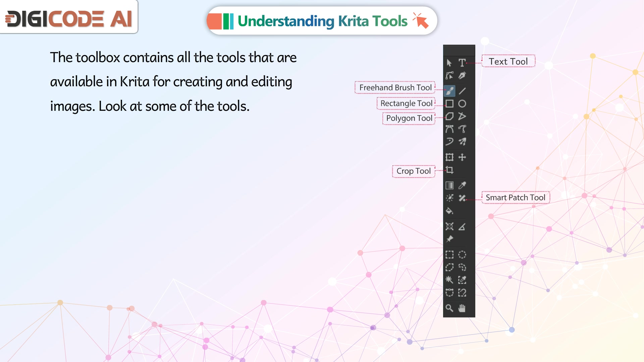This screenshot has height=362, width=644.
Task: Activate the Dynamic Brush tool
Action: click(x=449, y=142)
